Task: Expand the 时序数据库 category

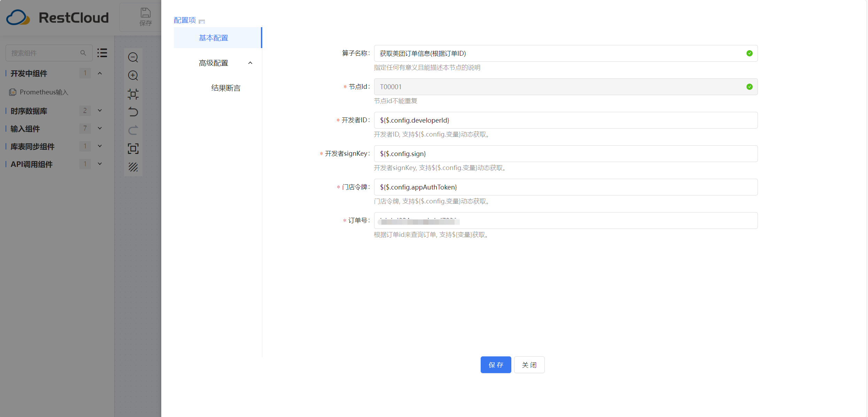Action: click(x=100, y=111)
